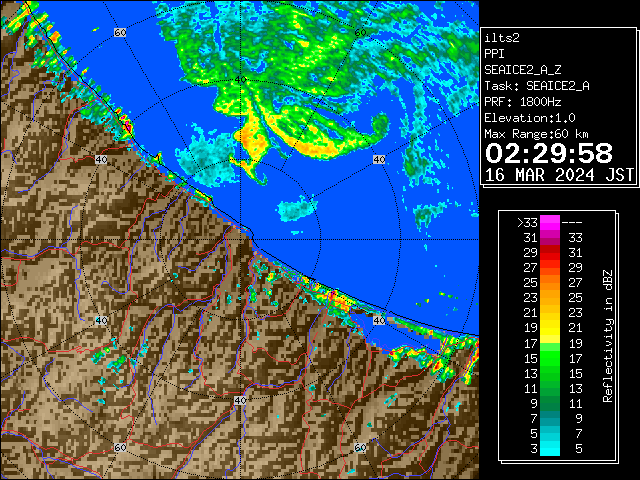This screenshot has width=640, height=480.
Task: Click the 'Reflectivity in dBZ' axis label
Action: tap(607, 336)
